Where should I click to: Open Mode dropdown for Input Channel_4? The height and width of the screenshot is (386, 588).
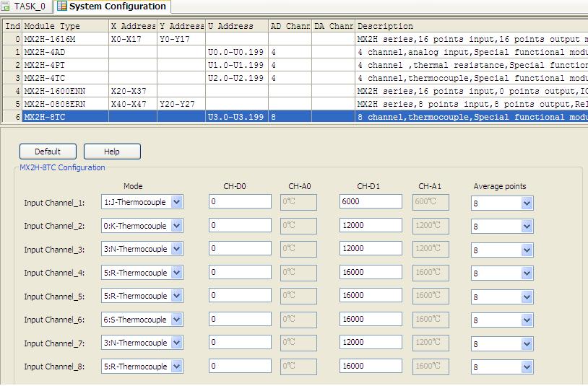(177, 273)
